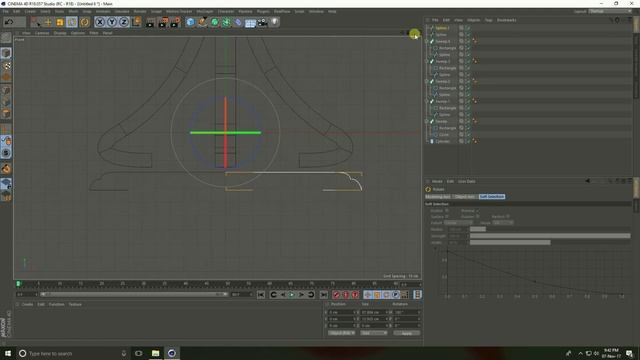Add a Cube primitive object
The image size is (640, 360).
(x=190, y=22)
